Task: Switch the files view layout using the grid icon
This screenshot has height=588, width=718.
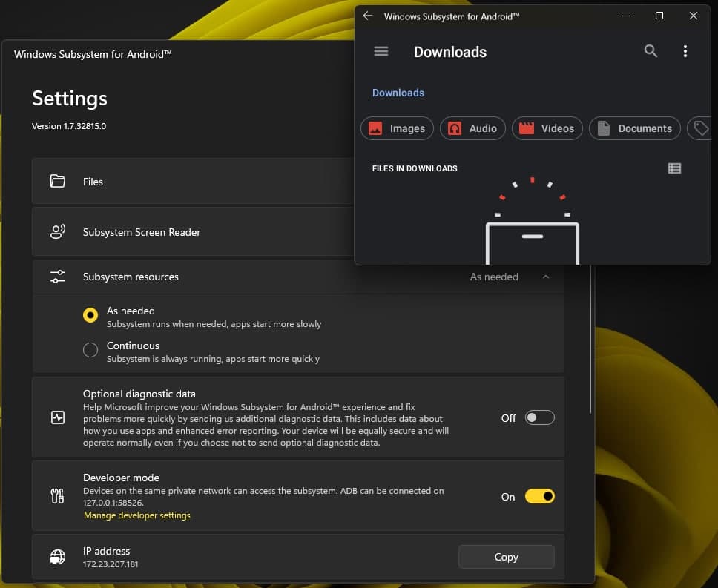Action: pyautogui.click(x=674, y=168)
